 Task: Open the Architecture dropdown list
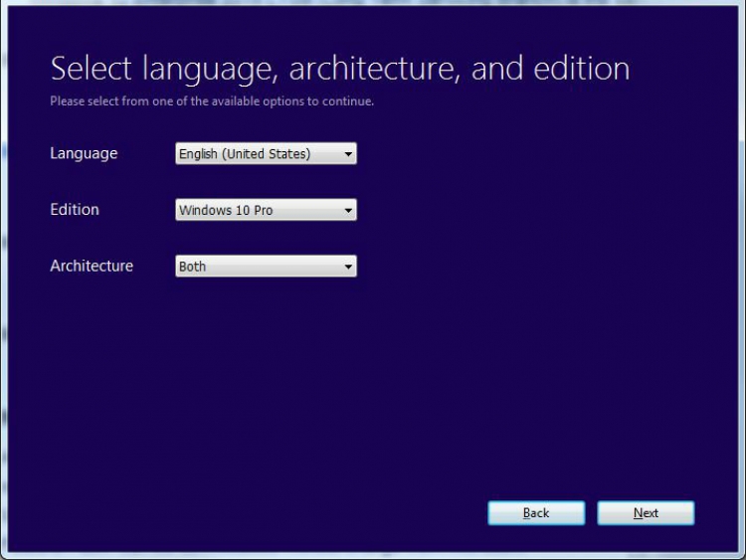[x=266, y=267]
